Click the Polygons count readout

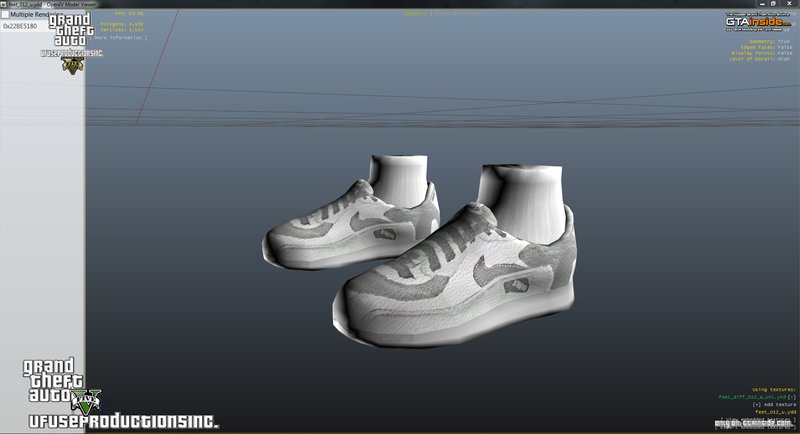(x=121, y=24)
